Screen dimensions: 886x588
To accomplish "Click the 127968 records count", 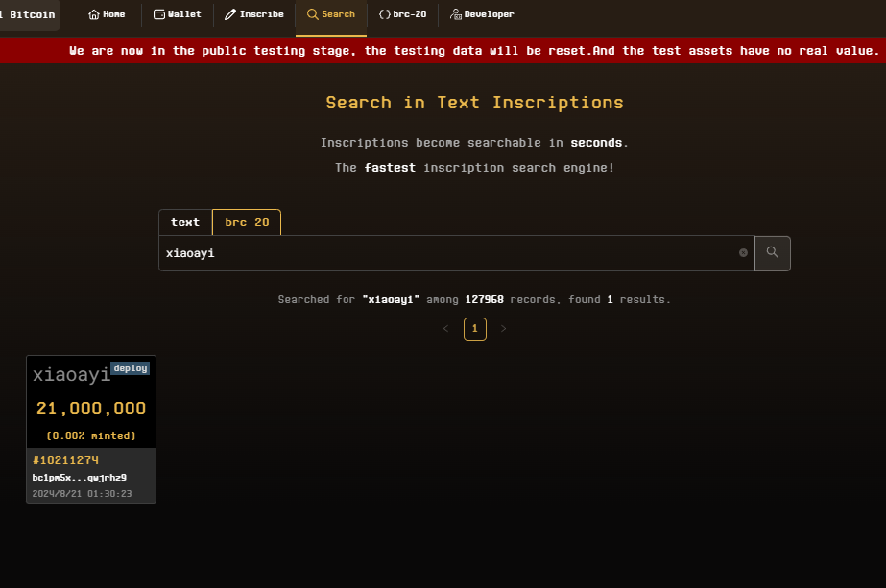I will coord(484,300).
